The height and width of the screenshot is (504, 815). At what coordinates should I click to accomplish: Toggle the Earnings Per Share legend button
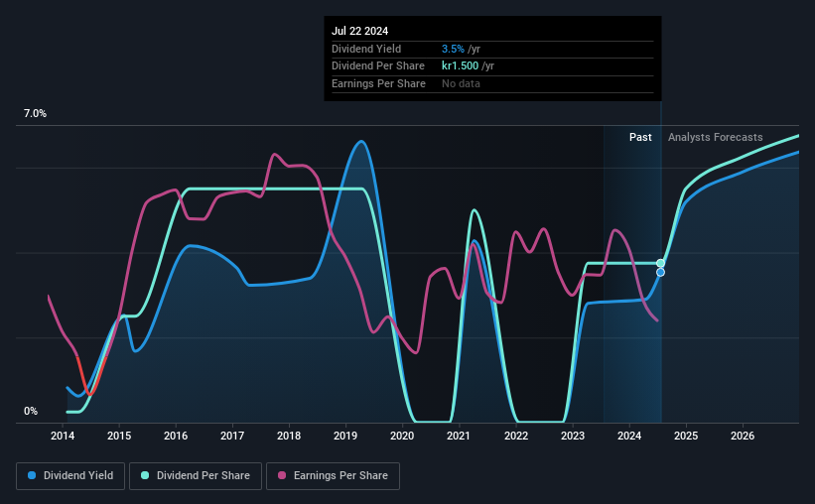pos(333,476)
